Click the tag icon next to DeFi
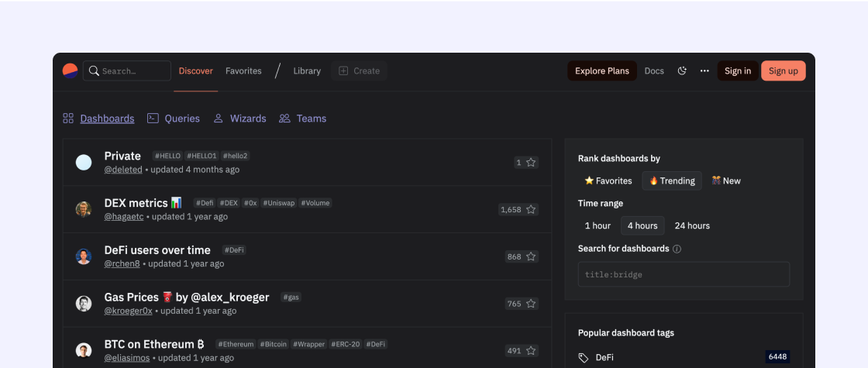The image size is (868, 368). tap(583, 357)
